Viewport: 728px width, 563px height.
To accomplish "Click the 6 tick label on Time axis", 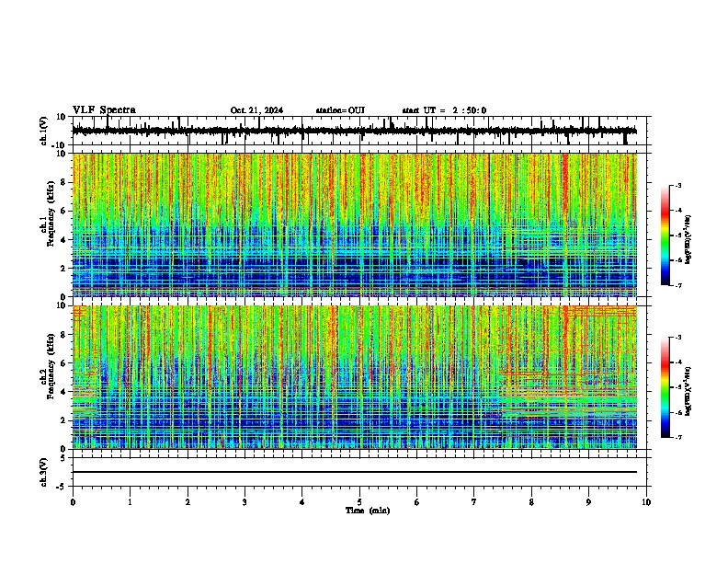I will pos(417,502).
